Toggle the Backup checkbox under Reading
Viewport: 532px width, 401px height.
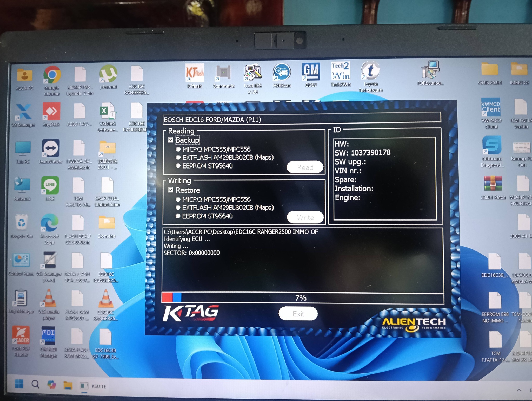tap(171, 140)
